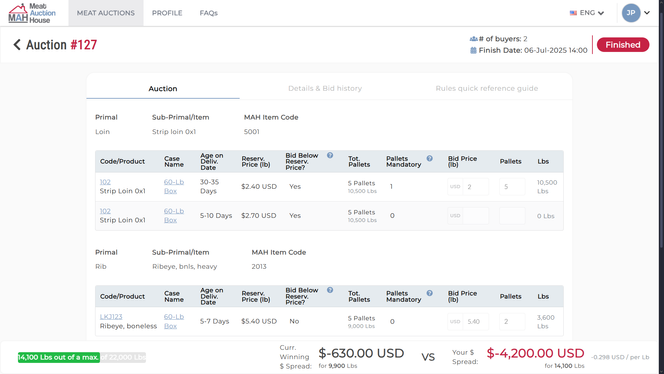Show Bid Below Reserv. Price help in Rib table
The width and height of the screenshot is (664, 374).
(330, 290)
